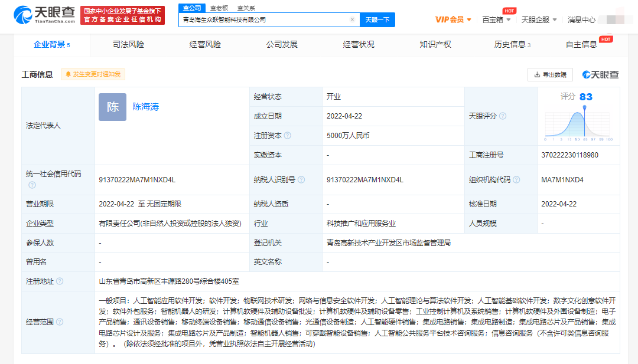Click help icon next to 经营范围
Viewport: 638px width, 364px height.
(x=60, y=322)
